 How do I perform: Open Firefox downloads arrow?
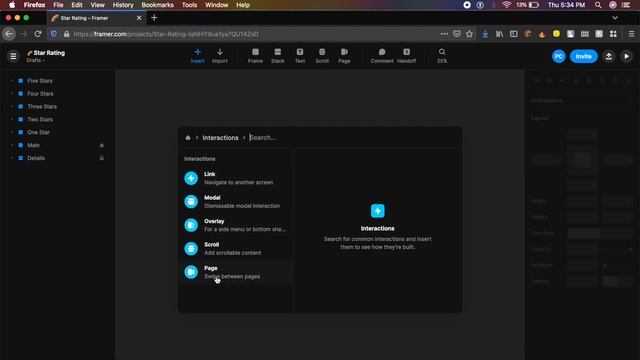(485, 34)
